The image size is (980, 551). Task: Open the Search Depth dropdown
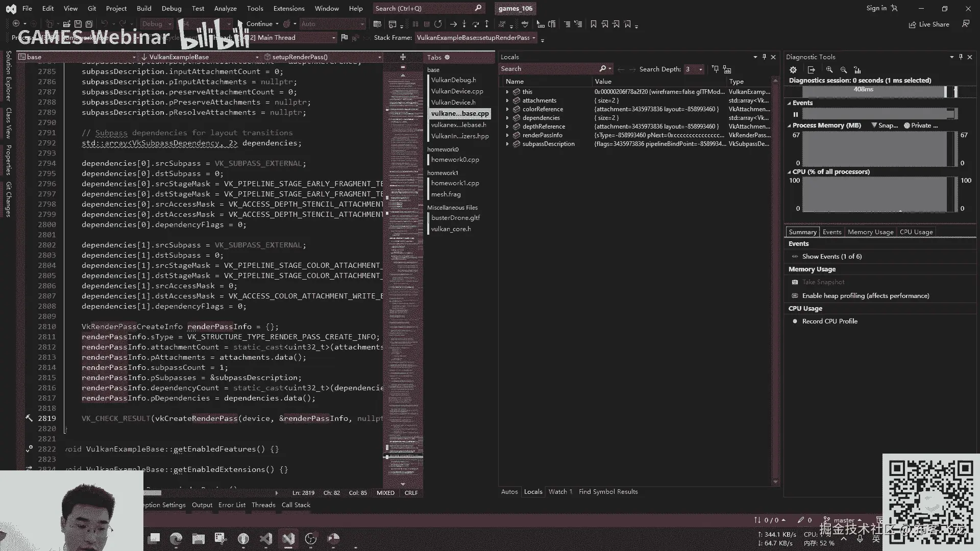(700, 69)
